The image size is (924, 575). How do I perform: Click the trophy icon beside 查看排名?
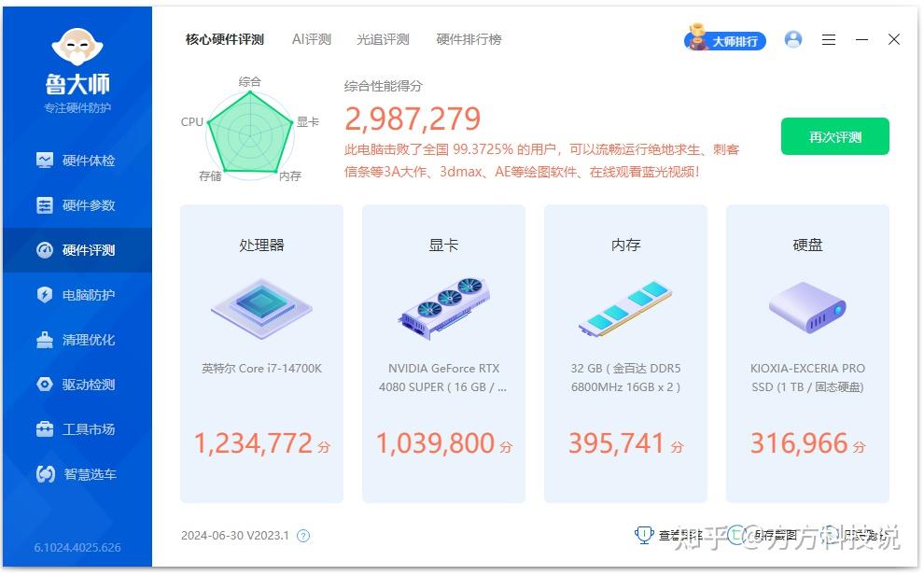pyautogui.click(x=643, y=533)
